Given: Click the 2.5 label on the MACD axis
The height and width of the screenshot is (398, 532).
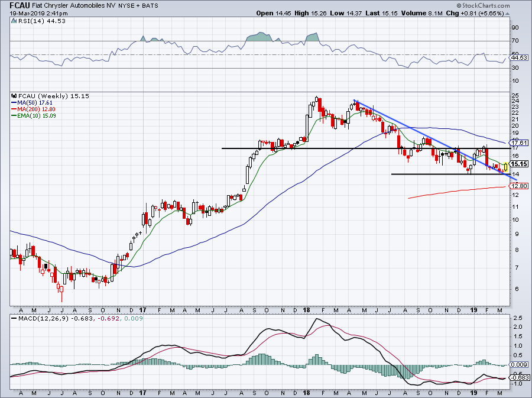Looking at the screenshot, I should (x=518, y=318).
